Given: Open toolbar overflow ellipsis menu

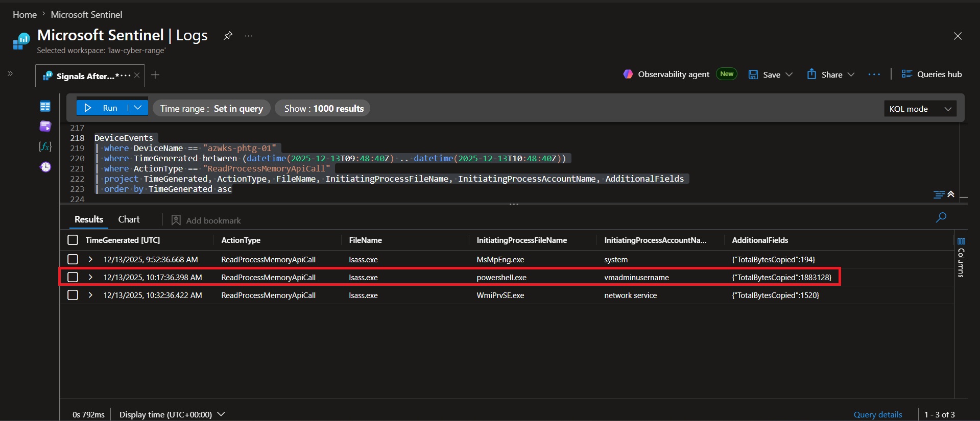Looking at the screenshot, I should (x=874, y=75).
